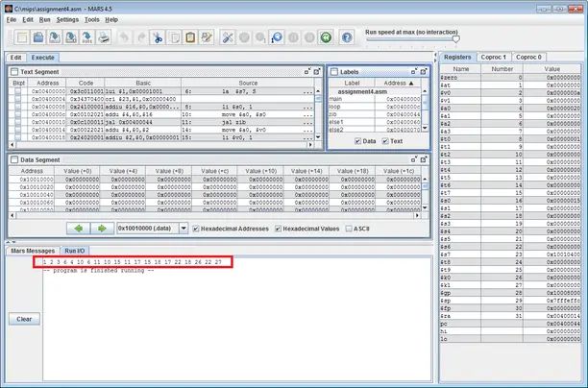
Task: Click the Stop execution icon
Action: [x=309, y=37]
